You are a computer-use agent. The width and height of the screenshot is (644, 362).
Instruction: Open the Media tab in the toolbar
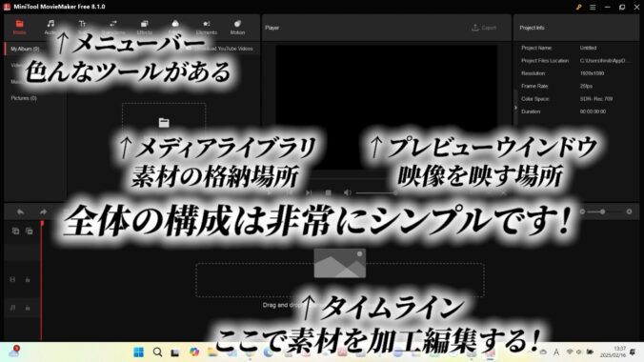(x=19, y=27)
